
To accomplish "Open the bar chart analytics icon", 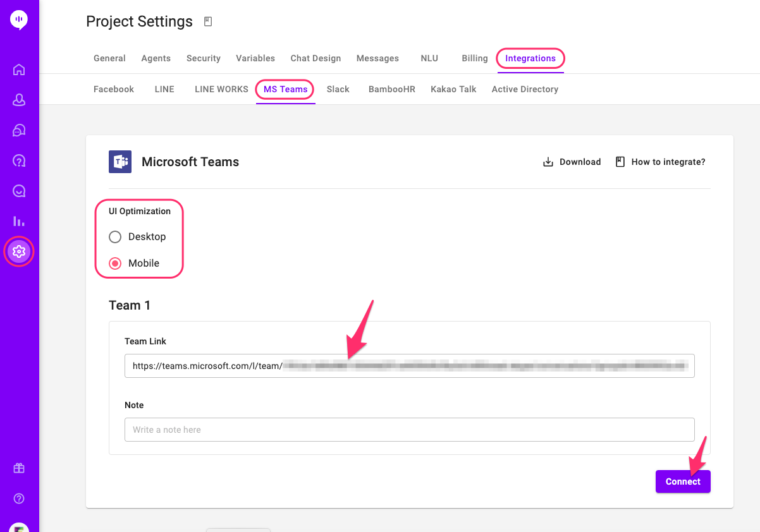I will [x=19, y=221].
